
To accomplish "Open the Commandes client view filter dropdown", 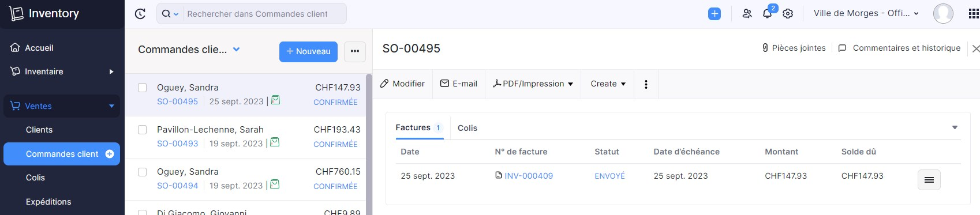I will 236,50.
